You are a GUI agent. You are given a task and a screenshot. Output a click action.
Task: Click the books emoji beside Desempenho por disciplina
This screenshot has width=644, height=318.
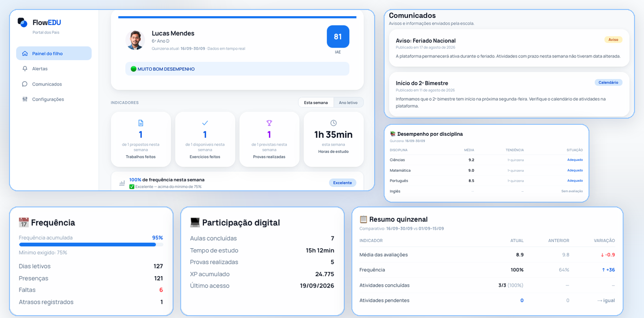click(x=393, y=134)
